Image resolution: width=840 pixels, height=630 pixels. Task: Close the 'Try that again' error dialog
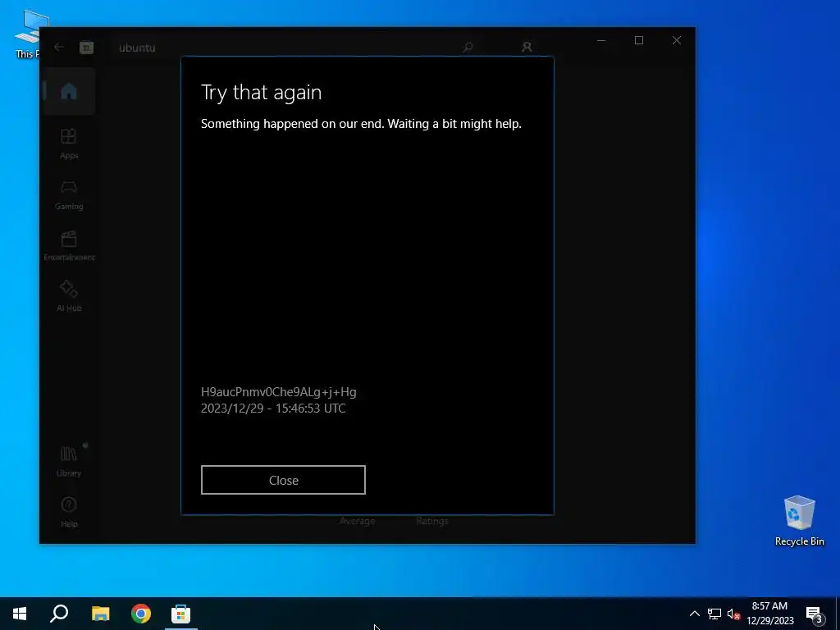(x=283, y=480)
